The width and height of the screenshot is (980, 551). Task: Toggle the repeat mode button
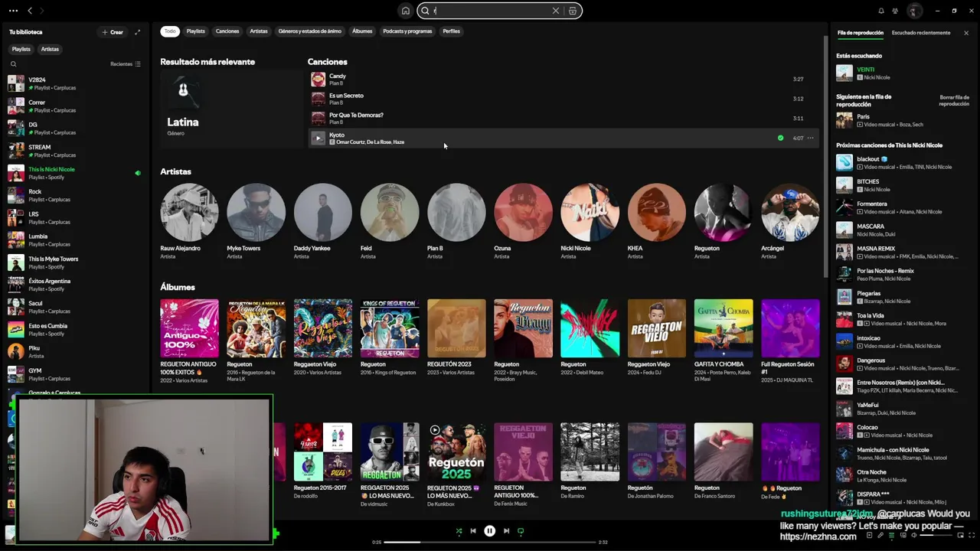pos(521,530)
